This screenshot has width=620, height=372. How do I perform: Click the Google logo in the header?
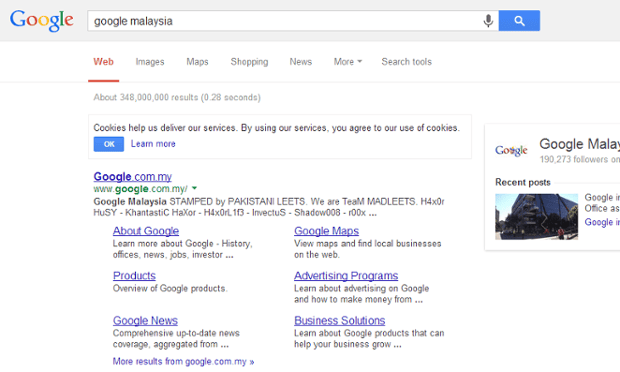pos(42,21)
